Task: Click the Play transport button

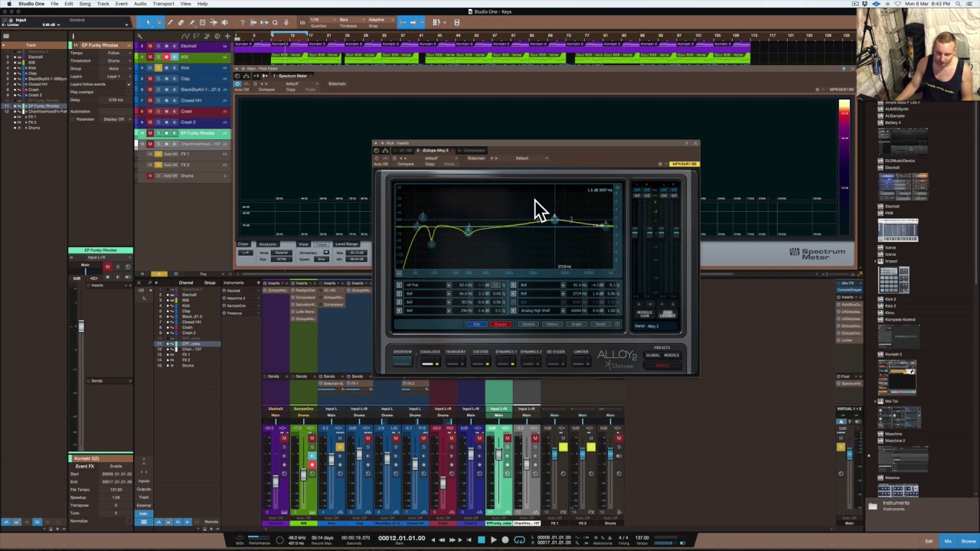Action: click(494, 540)
